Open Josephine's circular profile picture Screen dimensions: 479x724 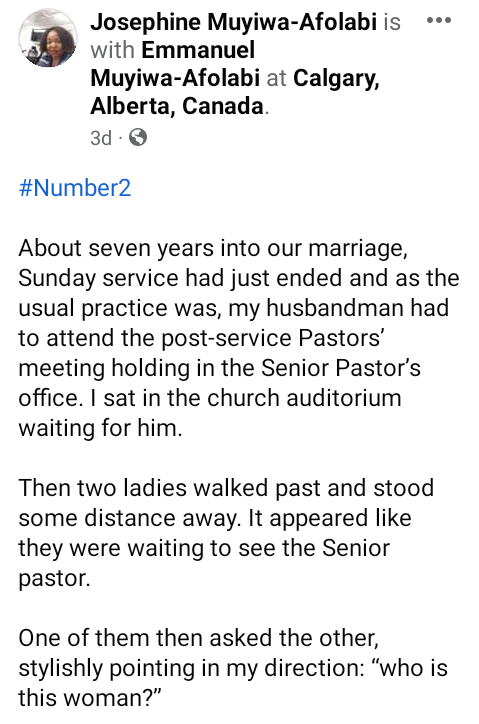pyautogui.click(x=48, y=38)
